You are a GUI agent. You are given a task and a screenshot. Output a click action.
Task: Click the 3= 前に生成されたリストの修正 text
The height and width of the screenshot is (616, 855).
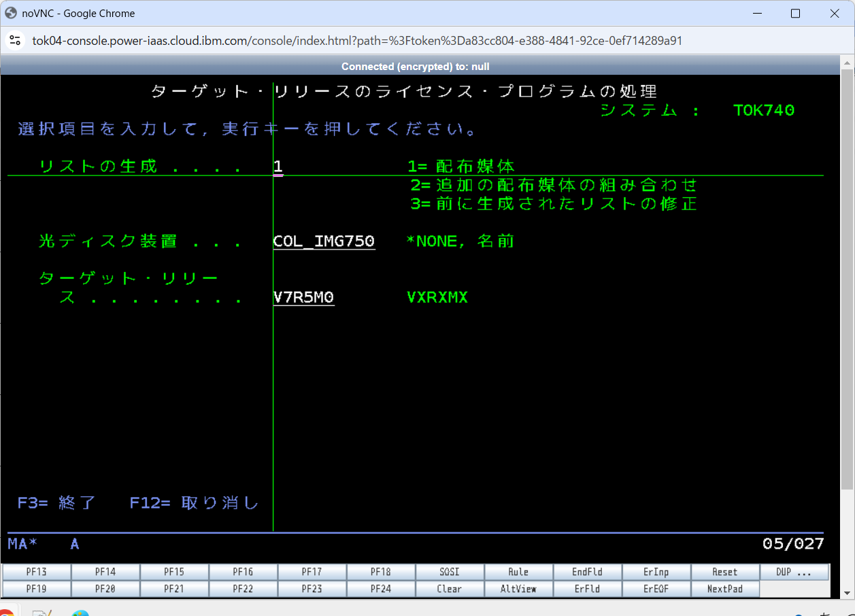point(554,204)
